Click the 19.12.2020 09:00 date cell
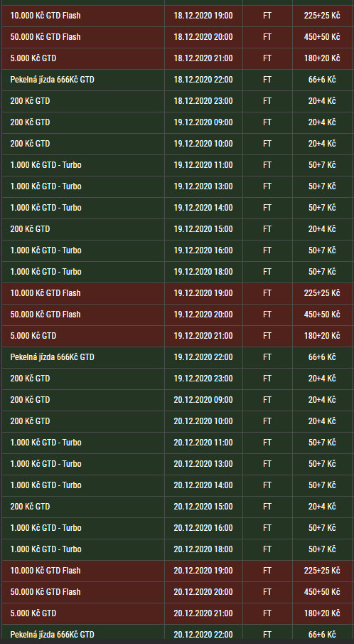 [x=203, y=122]
